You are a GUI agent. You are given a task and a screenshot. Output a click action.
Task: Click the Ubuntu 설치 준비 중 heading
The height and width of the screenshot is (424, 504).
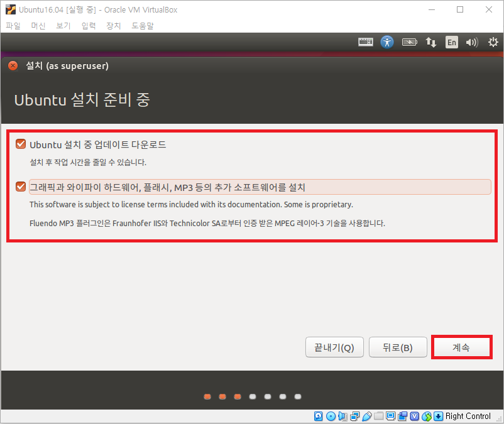(82, 100)
